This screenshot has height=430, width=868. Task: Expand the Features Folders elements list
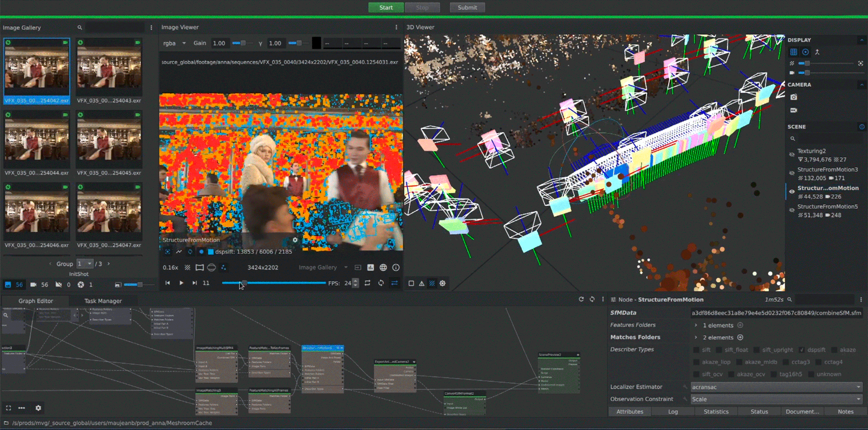coord(696,325)
